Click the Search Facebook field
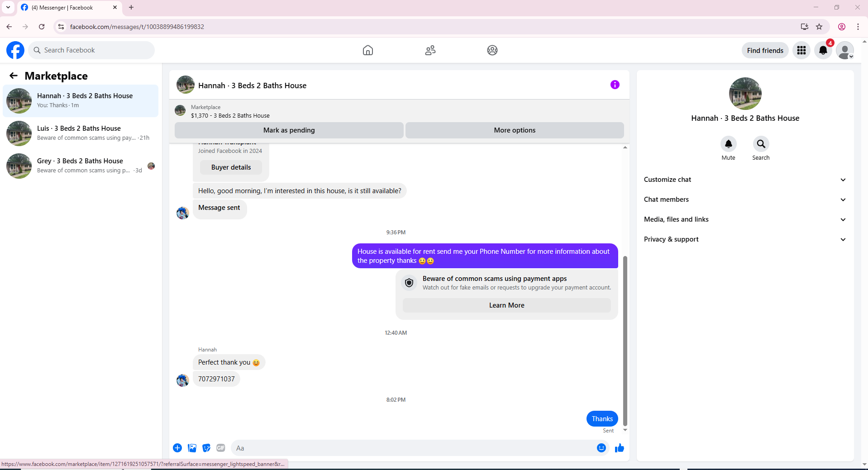Screen dimensions: 868x470 click(91, 50)
